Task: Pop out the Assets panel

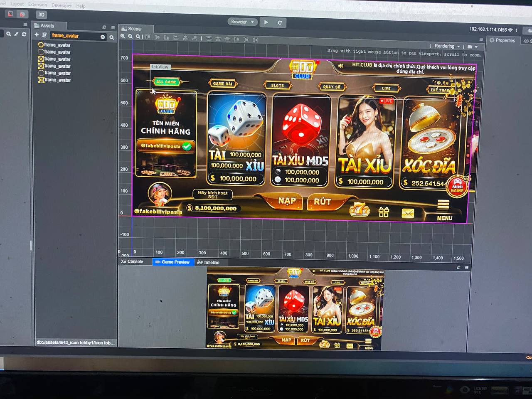Action: (104, 27)
